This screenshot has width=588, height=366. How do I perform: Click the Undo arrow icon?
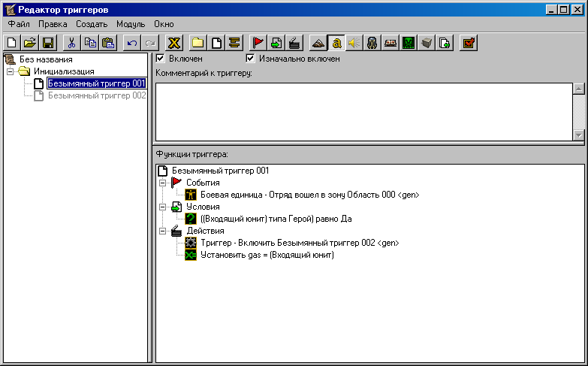point(132,43)
